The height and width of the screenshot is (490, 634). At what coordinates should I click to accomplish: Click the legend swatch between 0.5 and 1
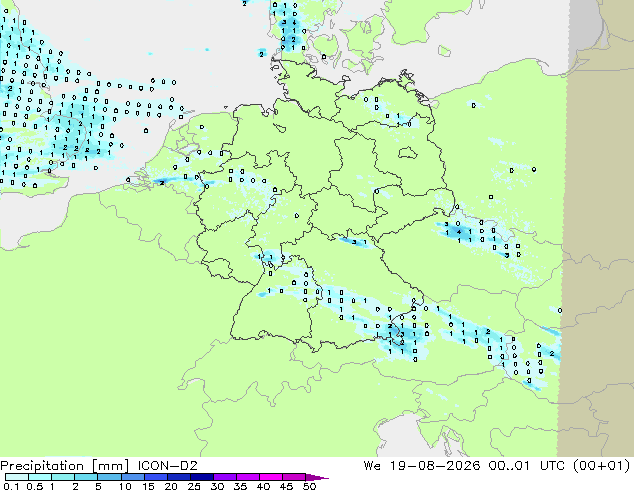click(40, 477)
